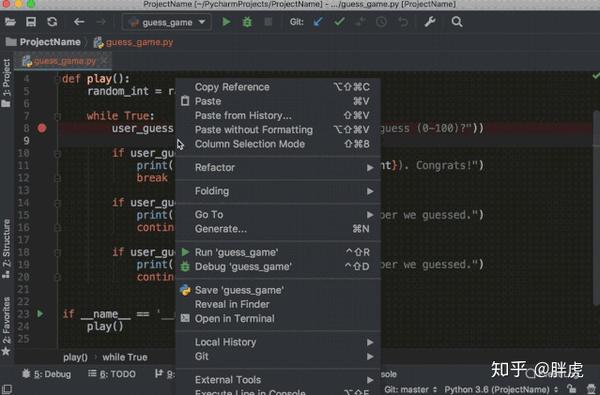600x395 pixels.
Task: Select Reveal in Finder menu entry
Action: pyautogui.click(x=278, y=304)
